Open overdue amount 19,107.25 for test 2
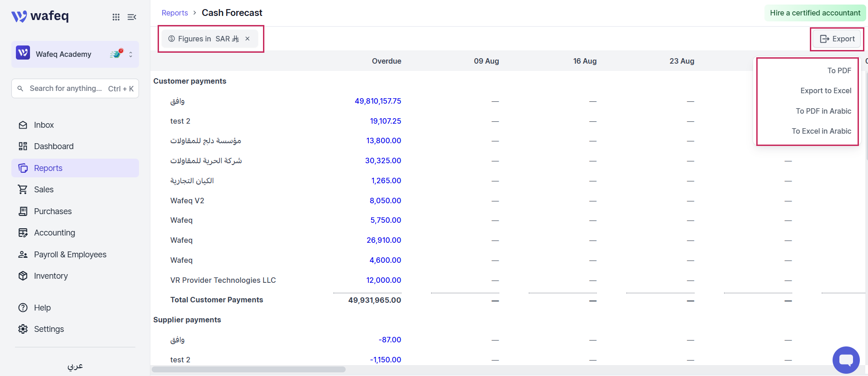The width and height of the screenshot is (868, 376). pyautogui.click(x=386, y=121)
